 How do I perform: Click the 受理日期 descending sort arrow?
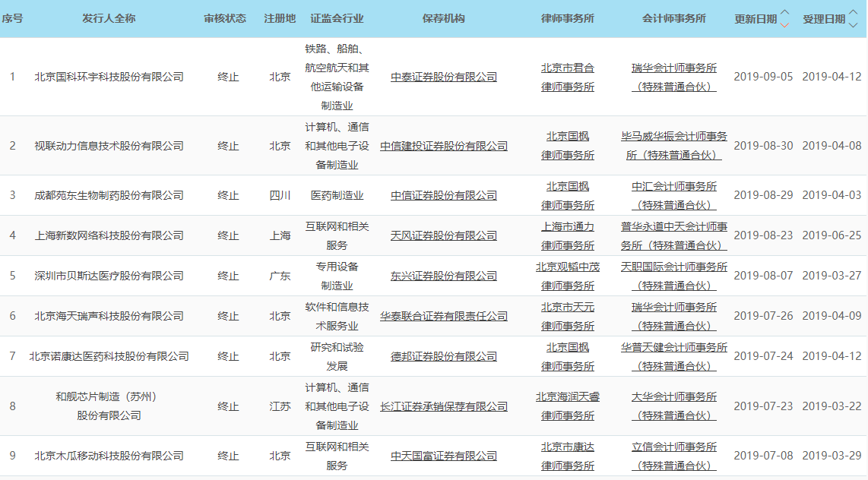pos(854,24)
